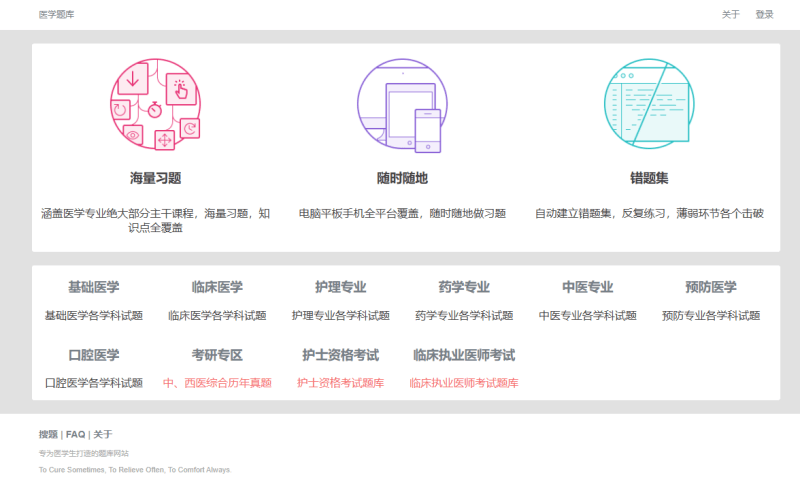Click 护理专业各学科试题 link
The width and height of the screenshot is (800, 488).
341,315
